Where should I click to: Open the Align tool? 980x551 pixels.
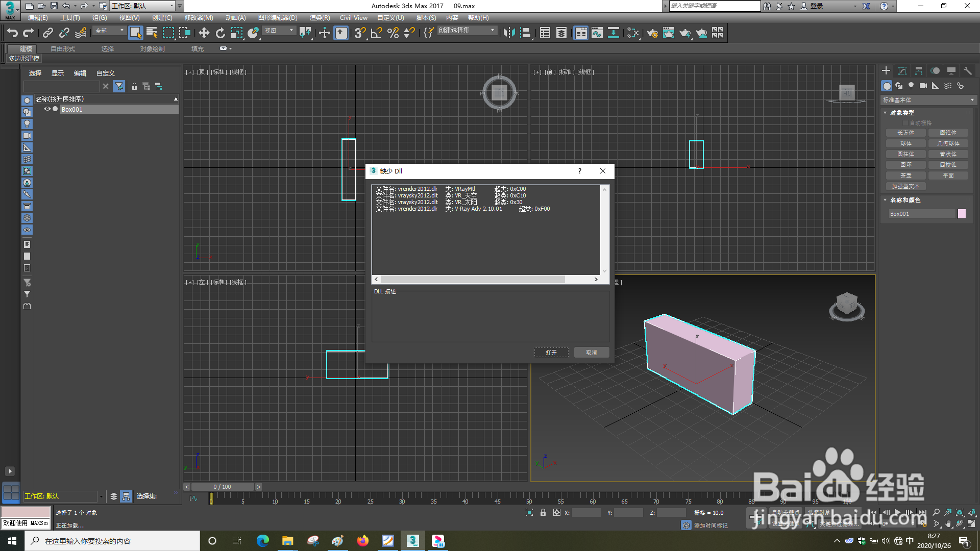[x=525, y=33]
